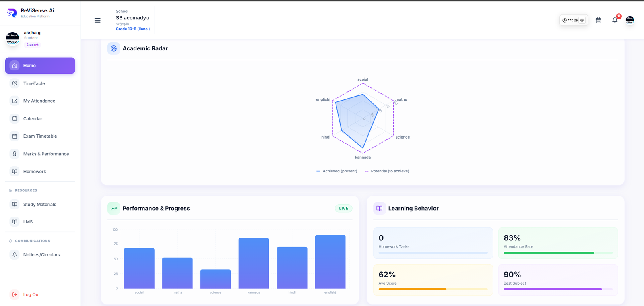Open Homework in the sidebar

(x=40, y=172)
